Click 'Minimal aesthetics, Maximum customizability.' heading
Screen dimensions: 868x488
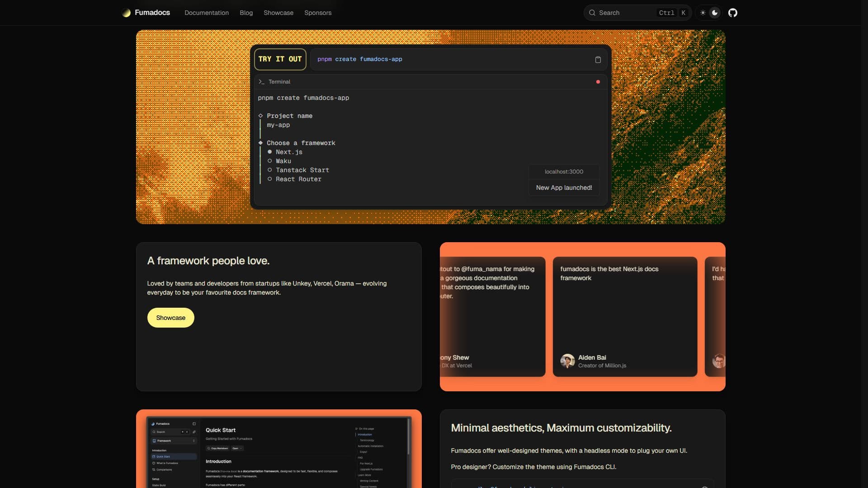tap(561, 428)
